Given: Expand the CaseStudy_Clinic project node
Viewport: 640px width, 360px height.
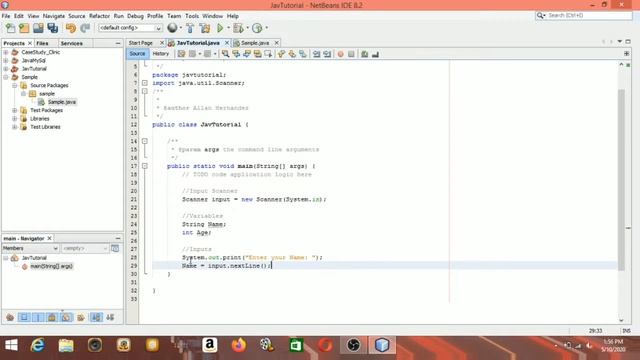Looking at the screenshot, I should pyautogui.click(x=6, y=52).
